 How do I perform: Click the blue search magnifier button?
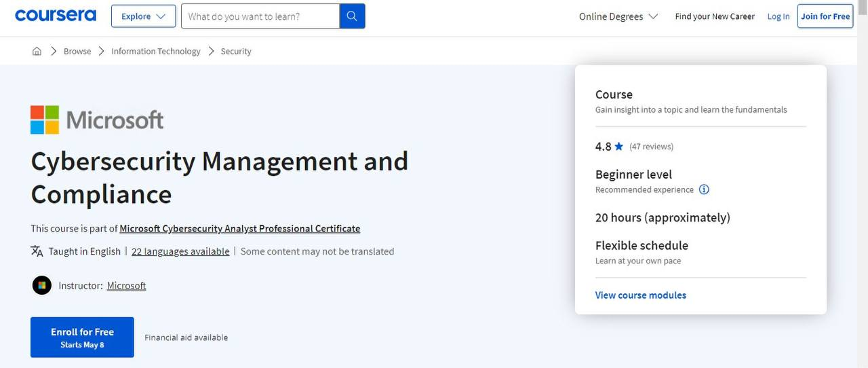[352, 16]
